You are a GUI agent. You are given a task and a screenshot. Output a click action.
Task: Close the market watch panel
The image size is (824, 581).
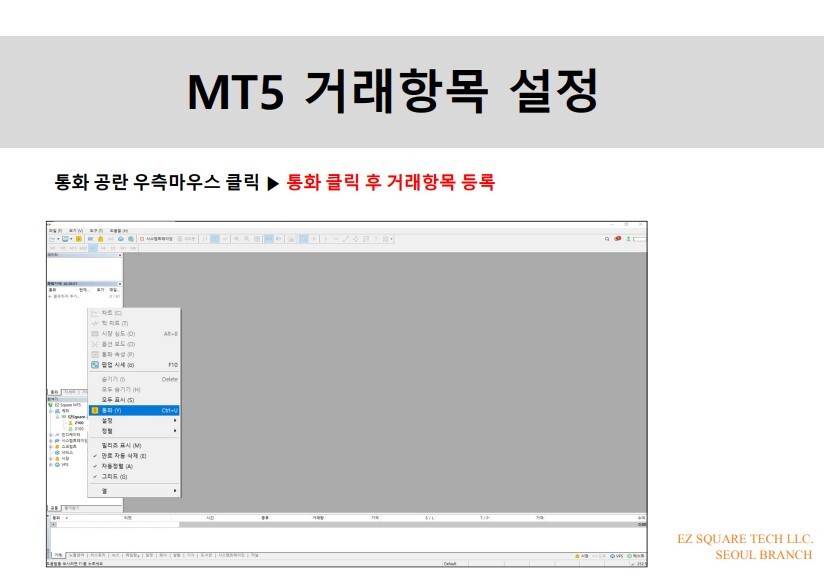pyautogui.click(x=120, y=284)
